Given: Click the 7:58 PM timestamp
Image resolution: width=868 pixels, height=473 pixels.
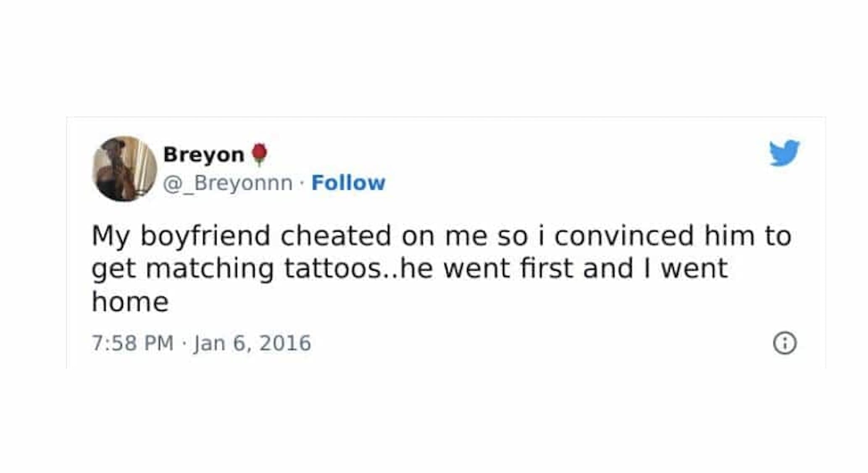Looking at the screenshot, I should pyautogui.click(x=132, y=343).
